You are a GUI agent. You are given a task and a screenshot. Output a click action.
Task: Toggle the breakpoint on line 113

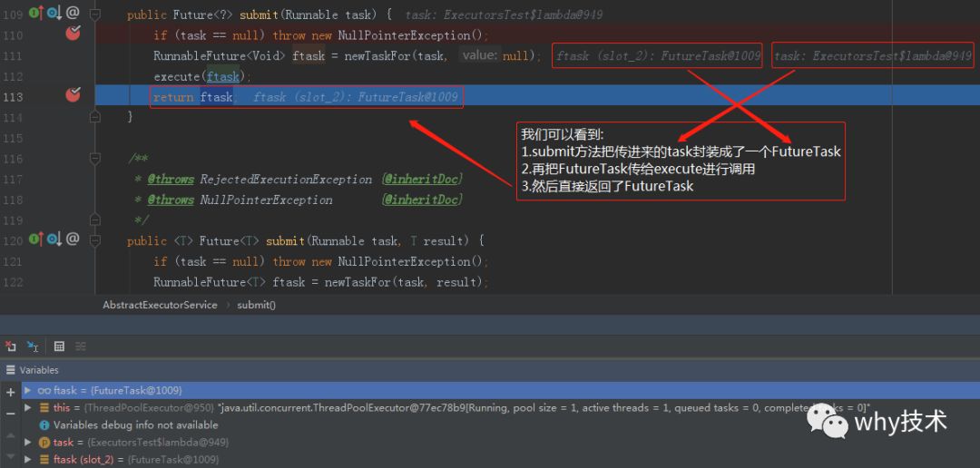click(73, 94)
